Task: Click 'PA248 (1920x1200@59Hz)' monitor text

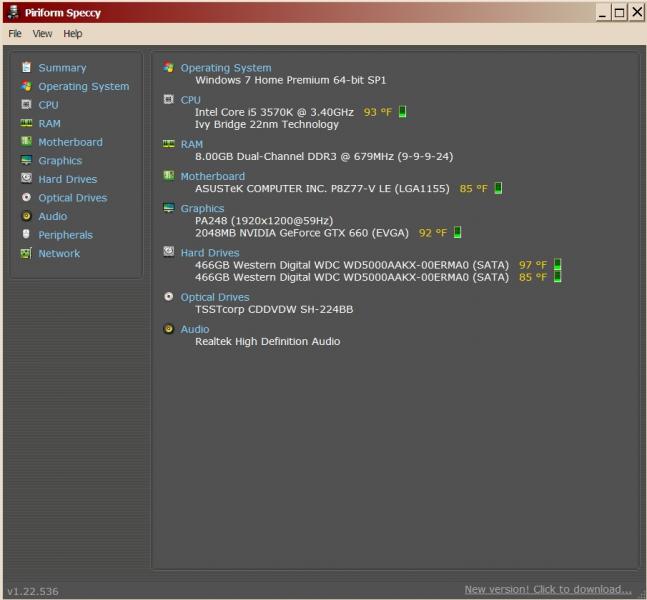Action: click(x=264, y=221)
